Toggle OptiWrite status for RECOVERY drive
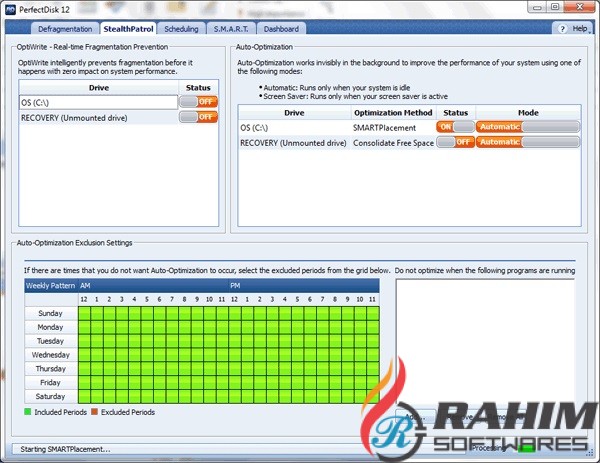Viewport: 600px width, 463px height. 199,117
